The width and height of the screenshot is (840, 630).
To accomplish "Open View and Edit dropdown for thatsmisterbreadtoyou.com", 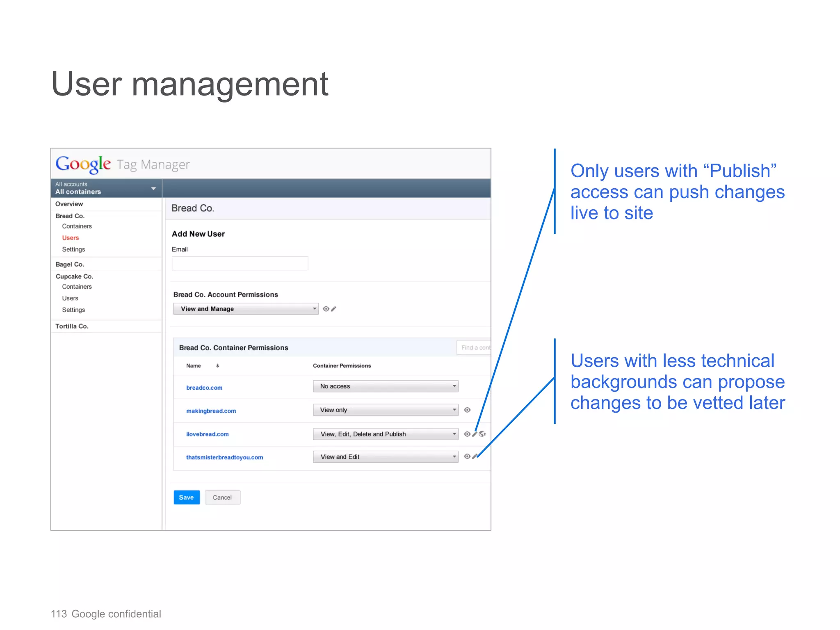I will click(386, 457).
